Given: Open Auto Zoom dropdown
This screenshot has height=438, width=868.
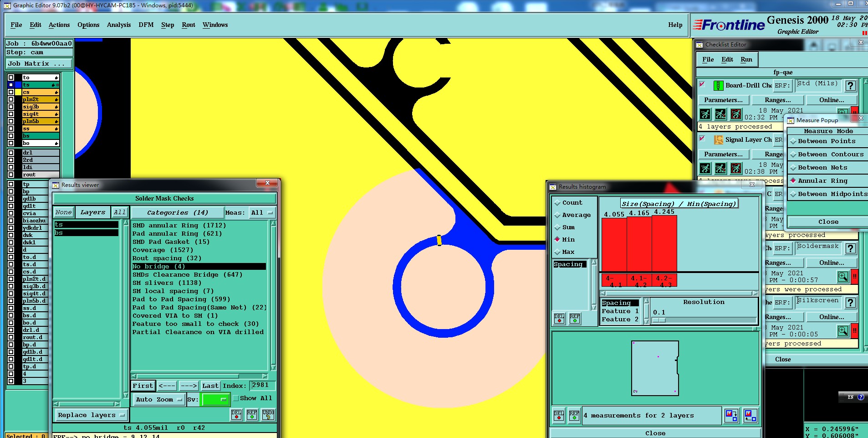Looking at the screenshot, I should [158, 400].
